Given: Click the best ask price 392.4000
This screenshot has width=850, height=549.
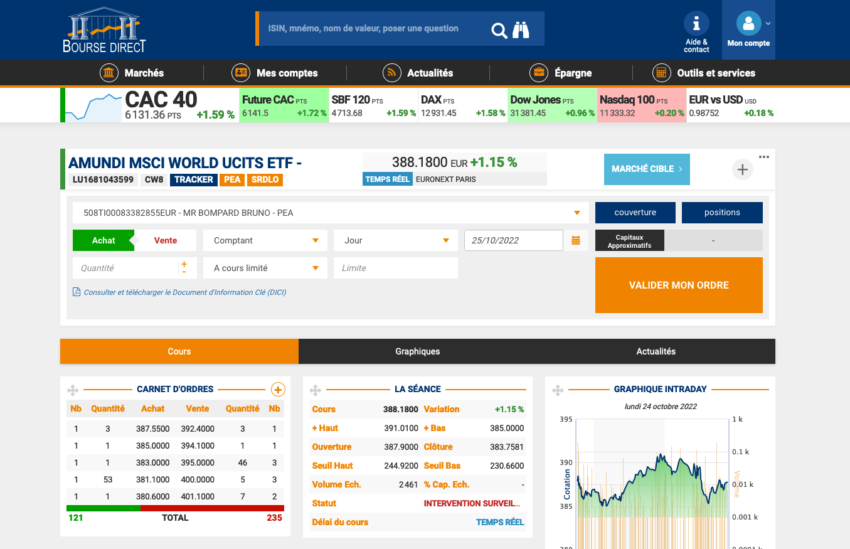Looking at the screenshot, I should pyautogui.click(x=197, y=429).
